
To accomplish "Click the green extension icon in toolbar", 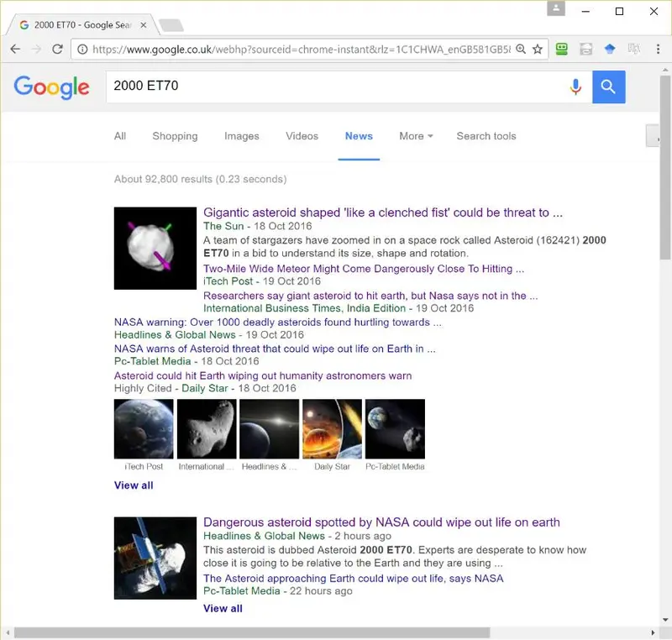I will point(561,50).
